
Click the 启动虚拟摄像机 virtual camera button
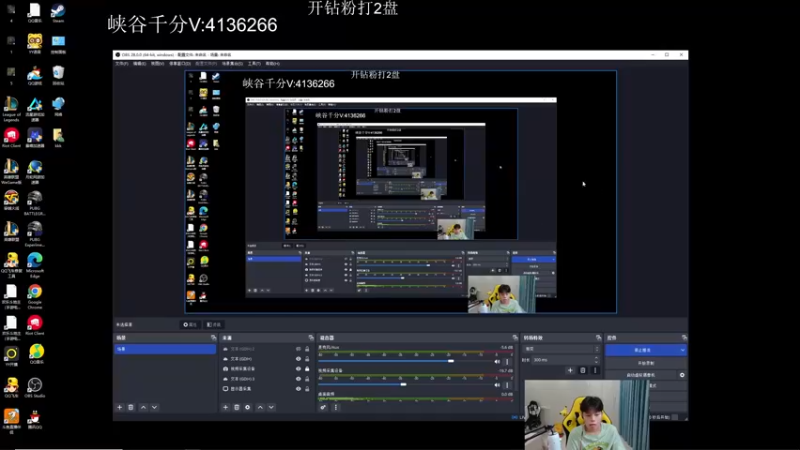[641, 375]
